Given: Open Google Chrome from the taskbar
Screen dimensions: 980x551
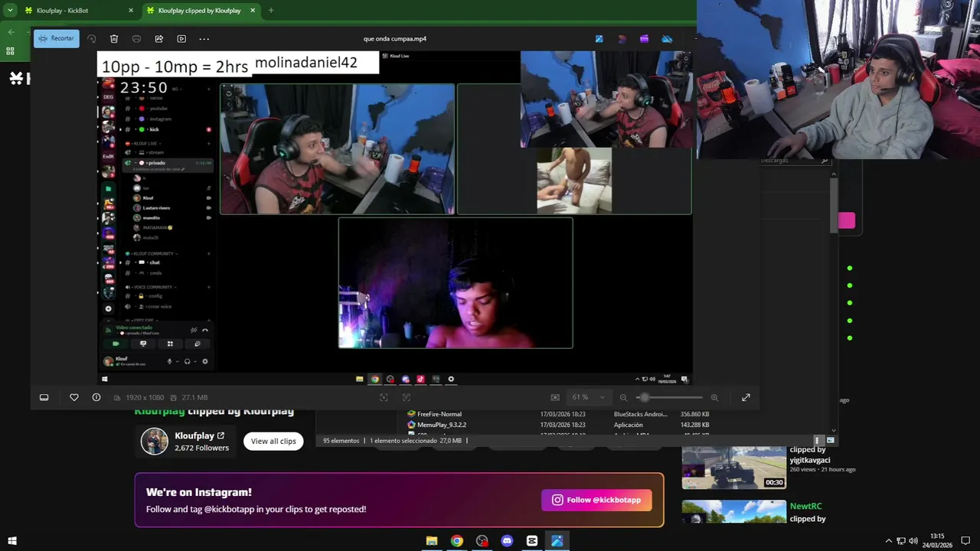Looking at the screenshot, I should pos(457,541).
